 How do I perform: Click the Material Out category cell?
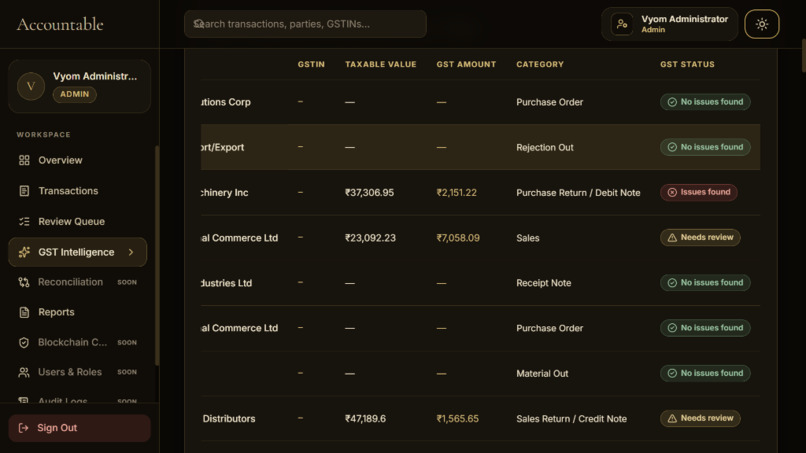point(542,374)
